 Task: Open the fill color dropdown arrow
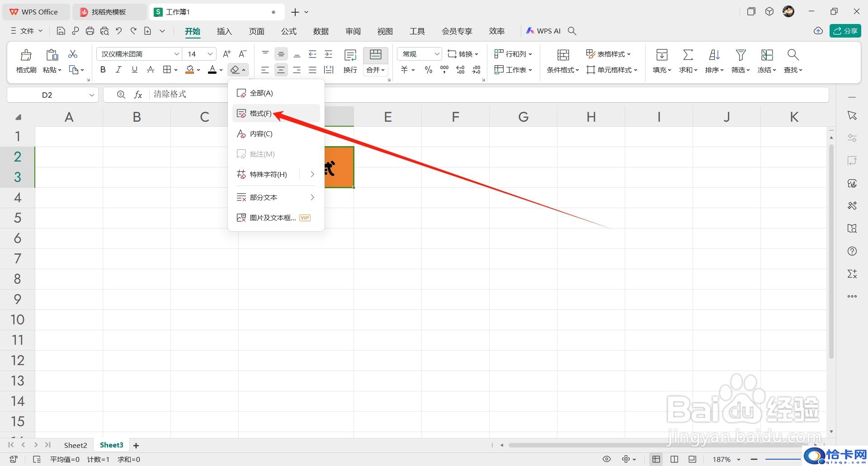[198, 70]
